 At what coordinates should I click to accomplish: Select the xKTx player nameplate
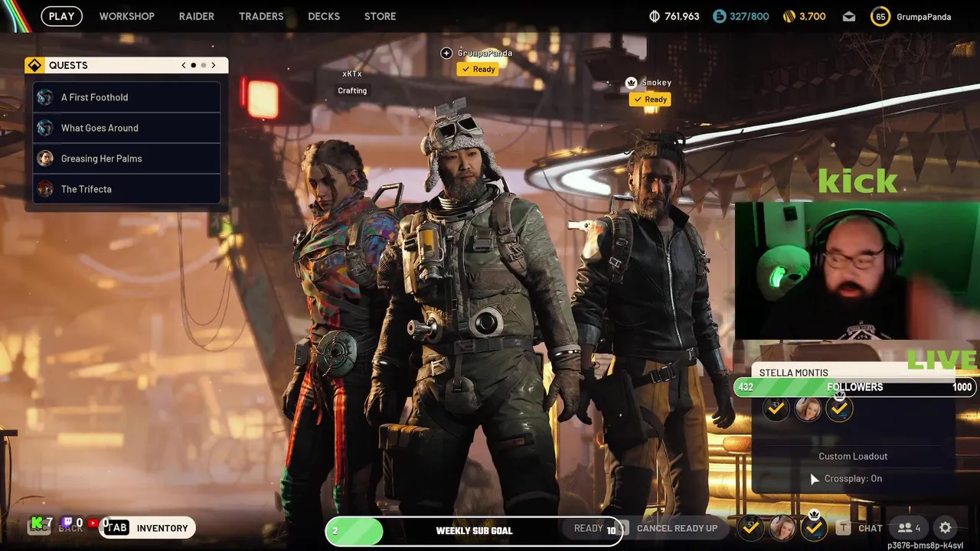[352, 73]
